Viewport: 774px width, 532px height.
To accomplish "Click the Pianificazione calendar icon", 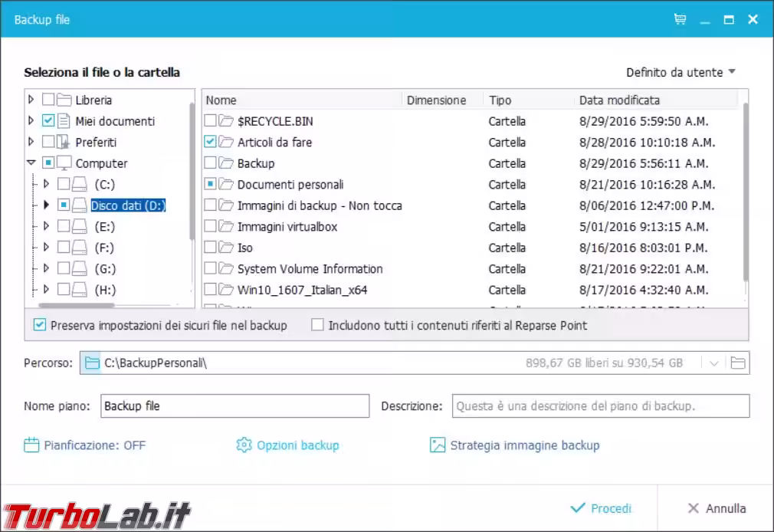I will (x=31, y=445).
